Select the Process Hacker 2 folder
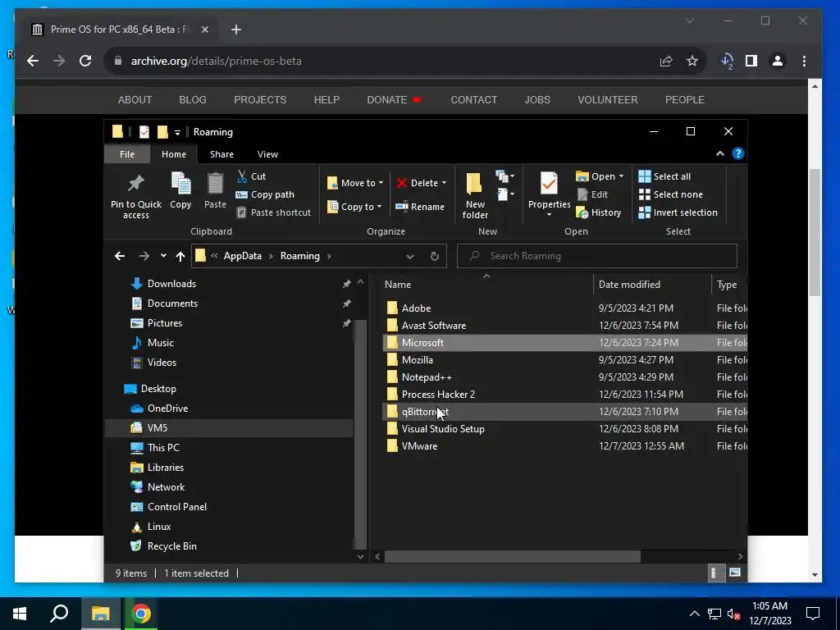This screenshot has height=630, width=840. pyautogui.click(x=438, y=395)
